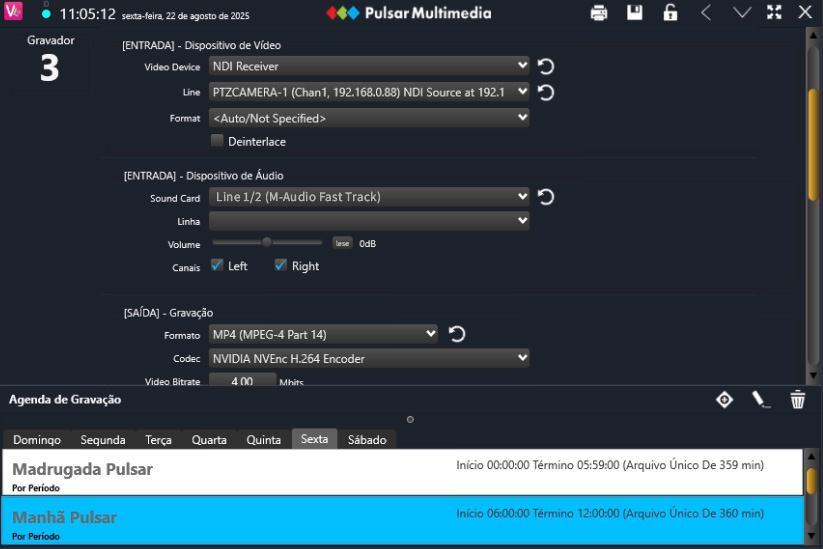Image resolution: width=823 pixels, height=549 pixels.
Task: Click the floppy disk save icon
Action: [635, 12]
